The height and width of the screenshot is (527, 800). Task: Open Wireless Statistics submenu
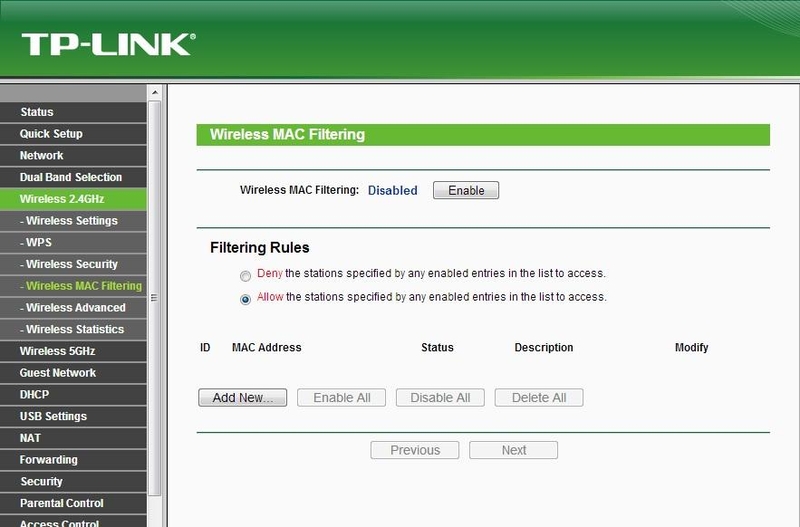click(x=73, y=330)
